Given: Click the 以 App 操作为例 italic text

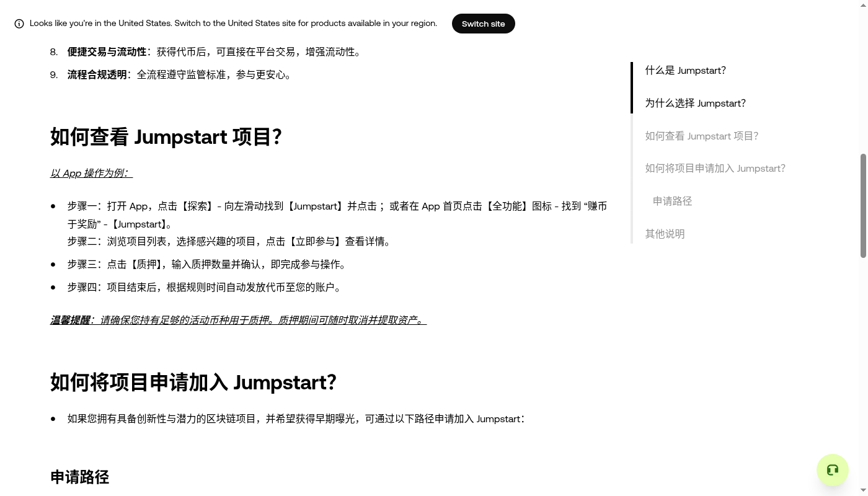Looking at the screenshot, I should pos(91,173).
